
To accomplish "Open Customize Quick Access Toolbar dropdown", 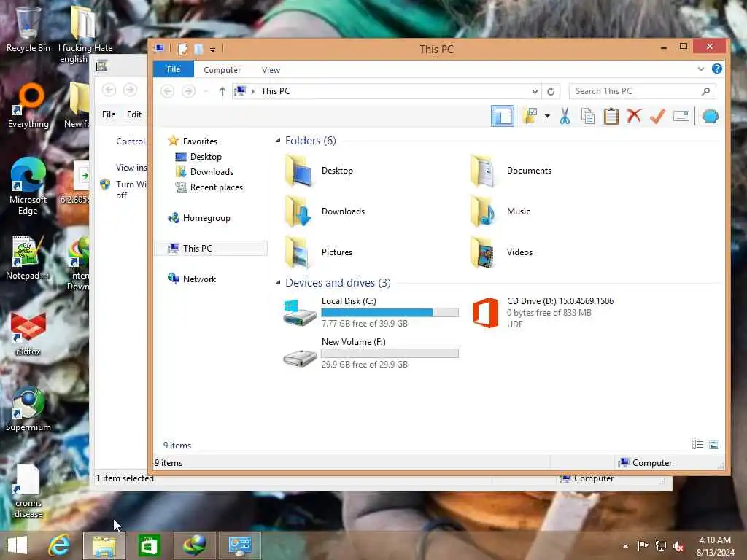I will click(x=212, y=50).
